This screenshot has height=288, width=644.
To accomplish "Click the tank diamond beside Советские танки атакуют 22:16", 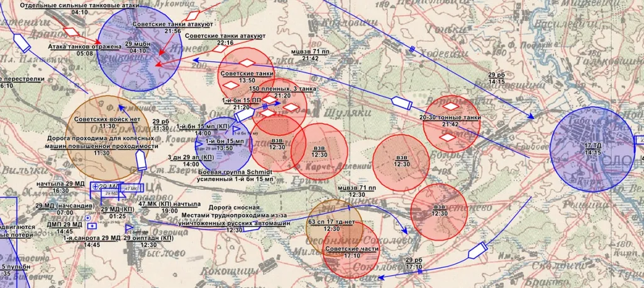I will pyautogui.click(x=220, y=49).
